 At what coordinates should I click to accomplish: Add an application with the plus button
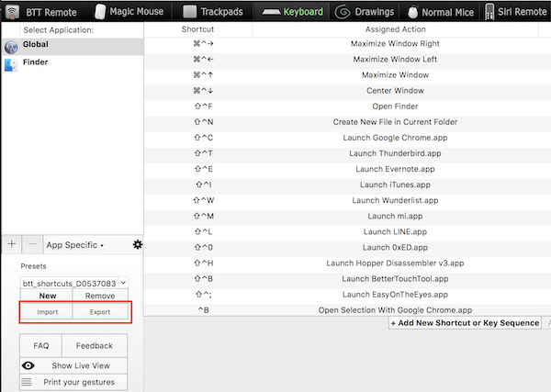(12, 244)
